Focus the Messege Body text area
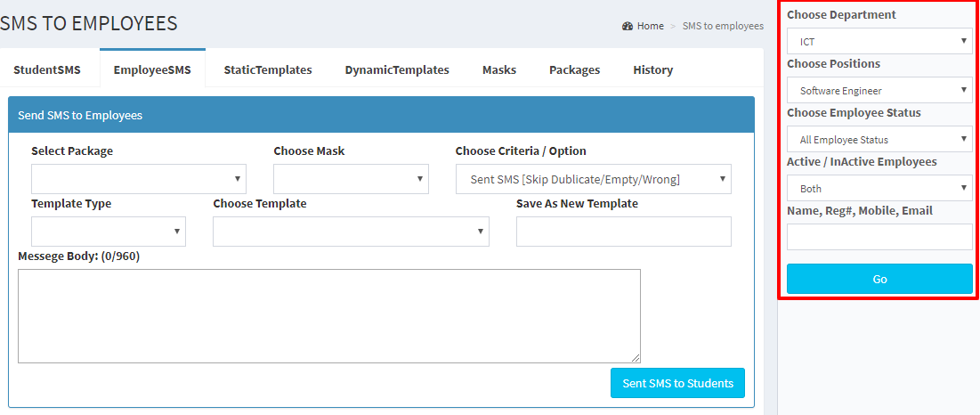Screen dimensions: 980x415 click(x=328, y=315)
